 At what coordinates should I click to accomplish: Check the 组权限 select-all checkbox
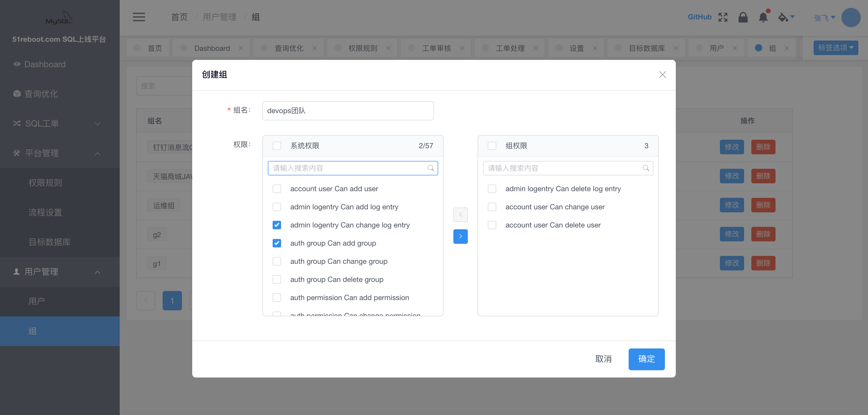pos(492,145)
